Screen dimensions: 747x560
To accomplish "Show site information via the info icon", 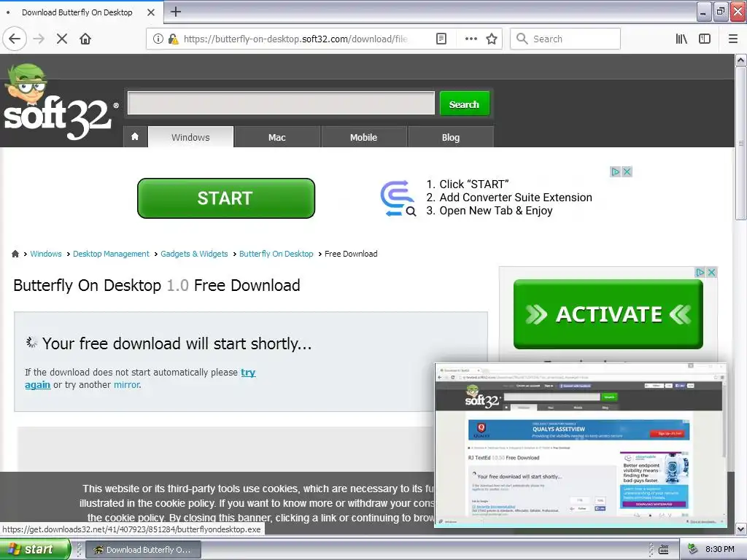I will (x=158, y=39).
